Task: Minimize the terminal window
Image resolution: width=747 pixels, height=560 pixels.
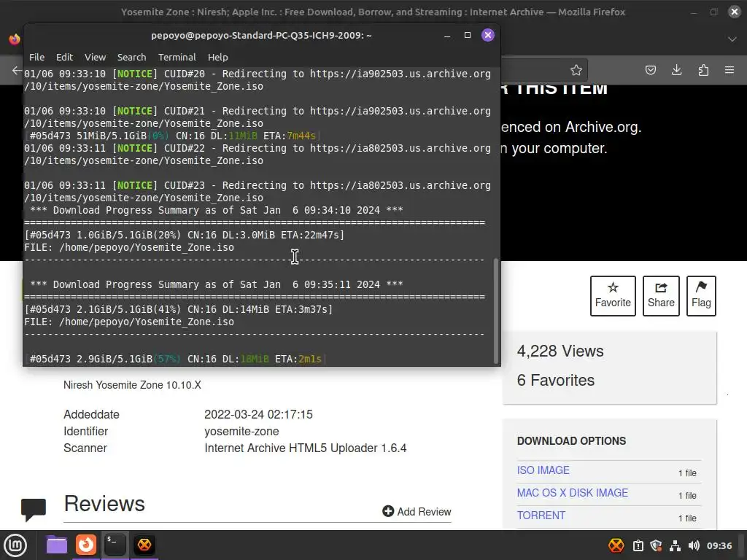Action: [x=447, y=36]
